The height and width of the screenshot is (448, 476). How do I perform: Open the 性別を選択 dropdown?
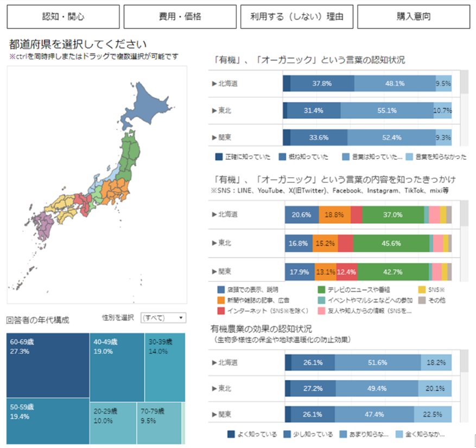pos(162,318)
